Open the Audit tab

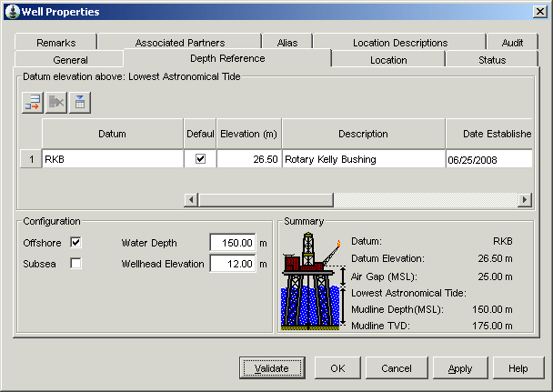click(x=512, y=43)
